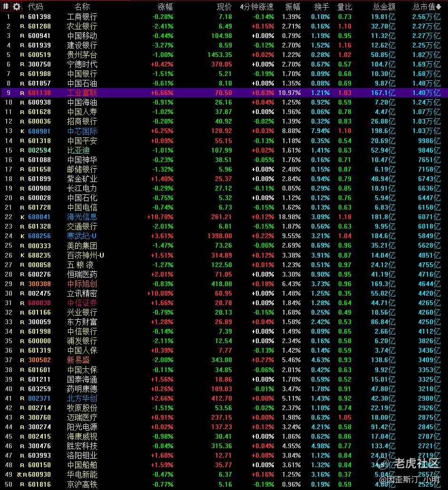Click 胜宏科技 stock name
Screen dimensions: 448x490
coord(82,446)
